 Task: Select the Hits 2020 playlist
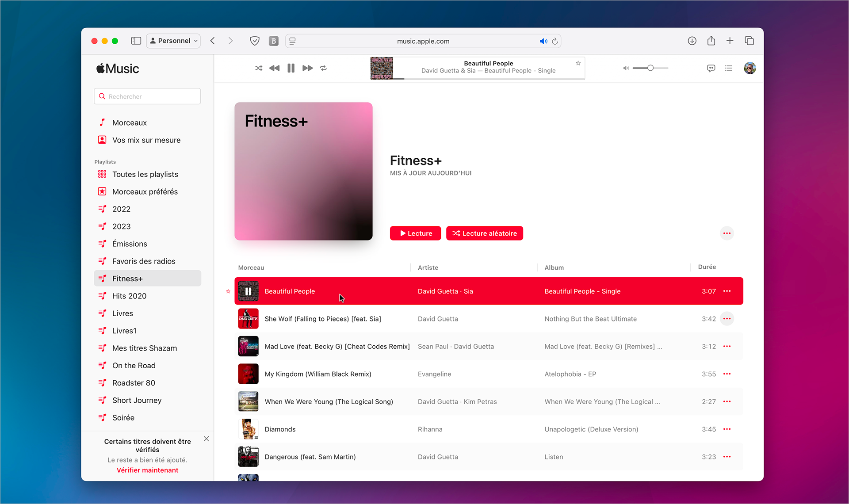(x=148, y=296)
